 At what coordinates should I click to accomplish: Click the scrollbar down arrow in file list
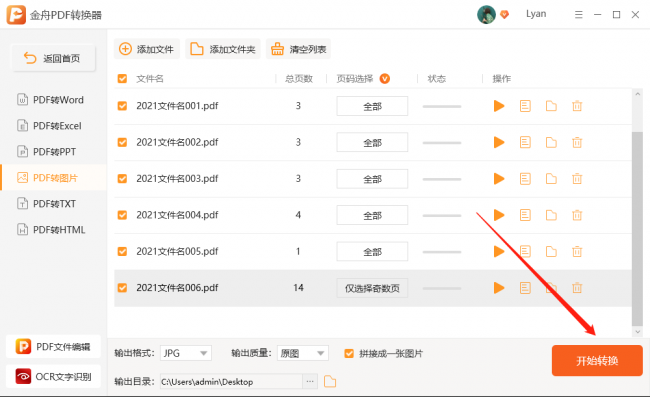[638, 332]
